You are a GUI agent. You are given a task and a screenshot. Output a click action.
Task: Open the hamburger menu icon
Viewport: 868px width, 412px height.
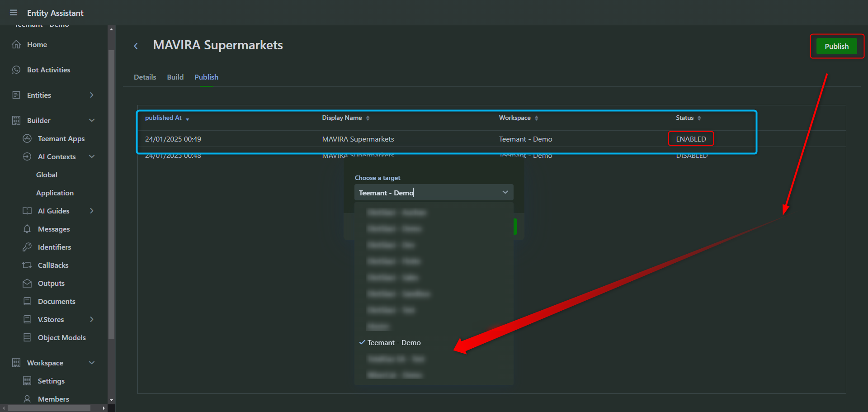14,13
